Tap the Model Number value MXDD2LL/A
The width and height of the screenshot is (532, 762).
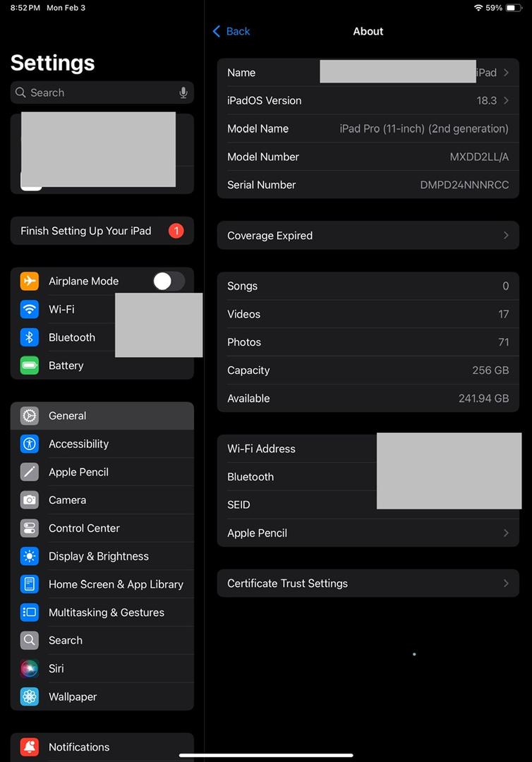(x=479, y=157)
